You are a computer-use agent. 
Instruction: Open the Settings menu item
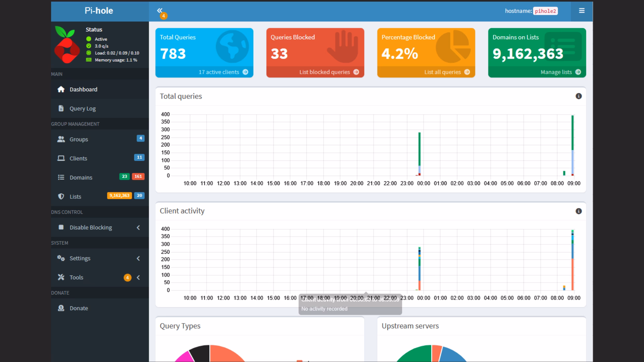coord(100,258)
